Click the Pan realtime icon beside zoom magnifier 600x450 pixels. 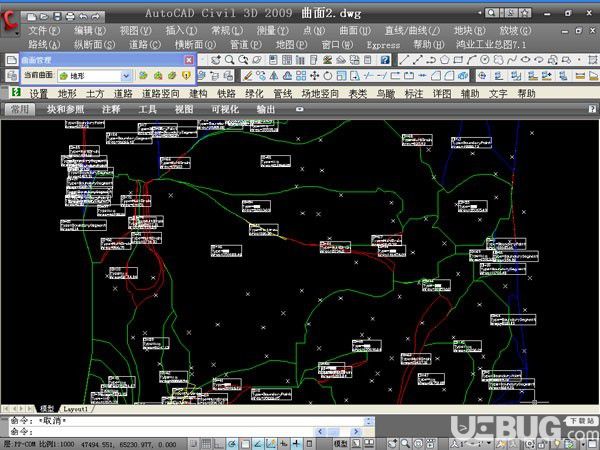click(x=215, y=60)
